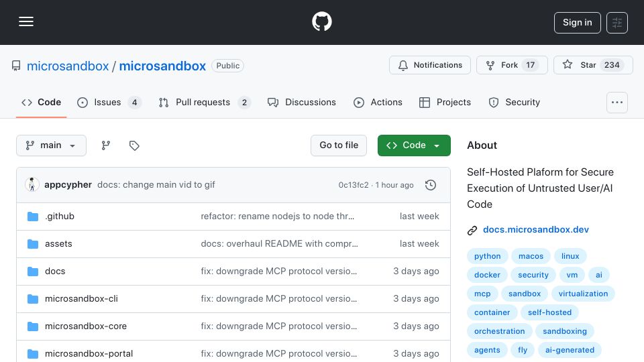
Task: Select the mcp topic tag
Action: point(482,294)
